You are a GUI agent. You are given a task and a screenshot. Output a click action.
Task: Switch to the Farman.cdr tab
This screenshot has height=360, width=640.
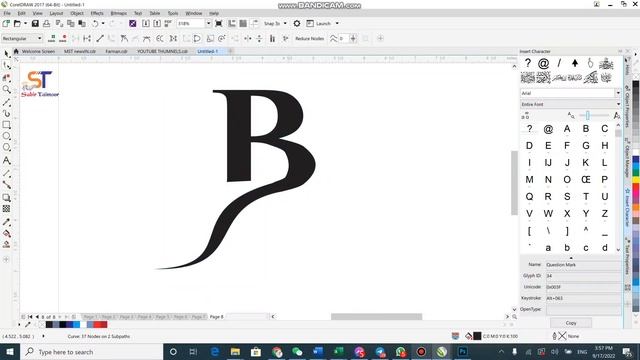tap(116, 51)
